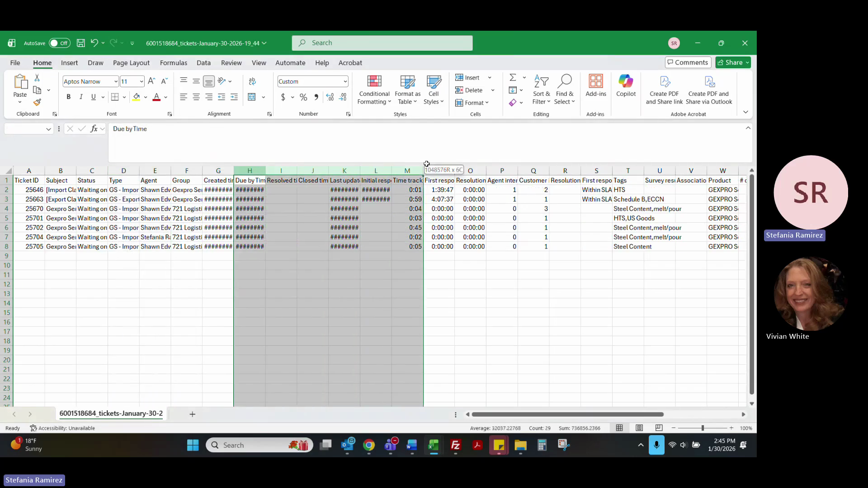Expand the font name Aptos Narrow dropdown
Viewport: 868px width, 488px height.
[116, 81]
